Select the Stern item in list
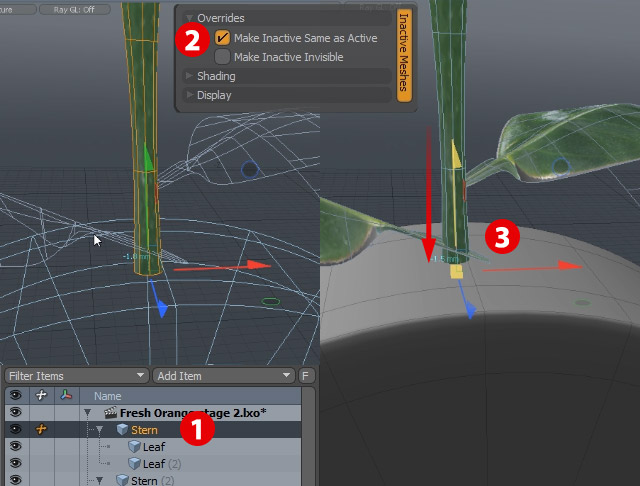Screen dimensions: 640x486 pyautogui.click(x=144, y=430)
